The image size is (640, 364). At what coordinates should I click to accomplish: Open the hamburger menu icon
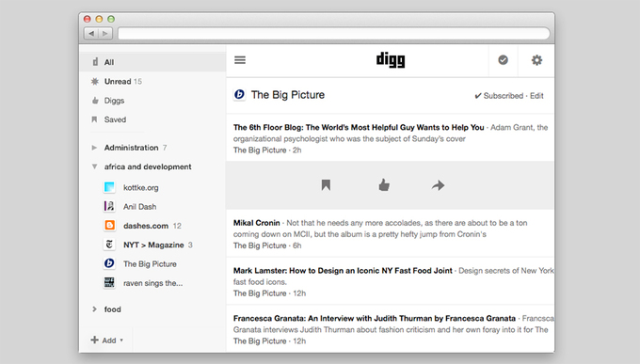coord(240,60)
